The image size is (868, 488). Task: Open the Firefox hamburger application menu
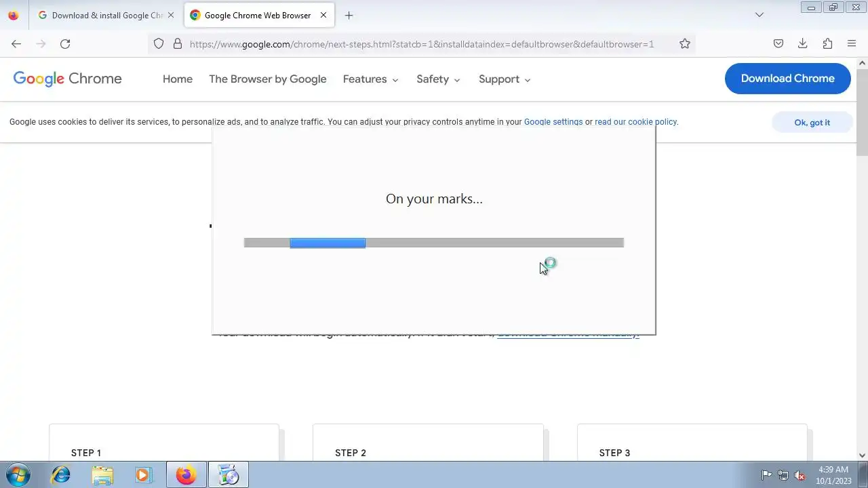852,43
